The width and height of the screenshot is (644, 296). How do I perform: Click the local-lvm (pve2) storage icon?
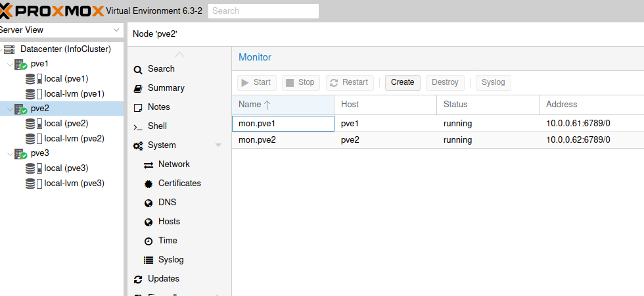coord(34,139)
